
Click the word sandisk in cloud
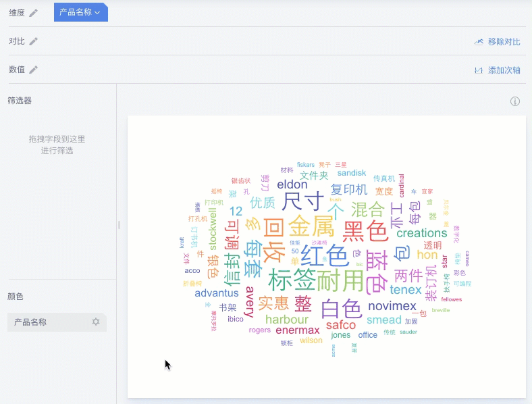point(352,173)
